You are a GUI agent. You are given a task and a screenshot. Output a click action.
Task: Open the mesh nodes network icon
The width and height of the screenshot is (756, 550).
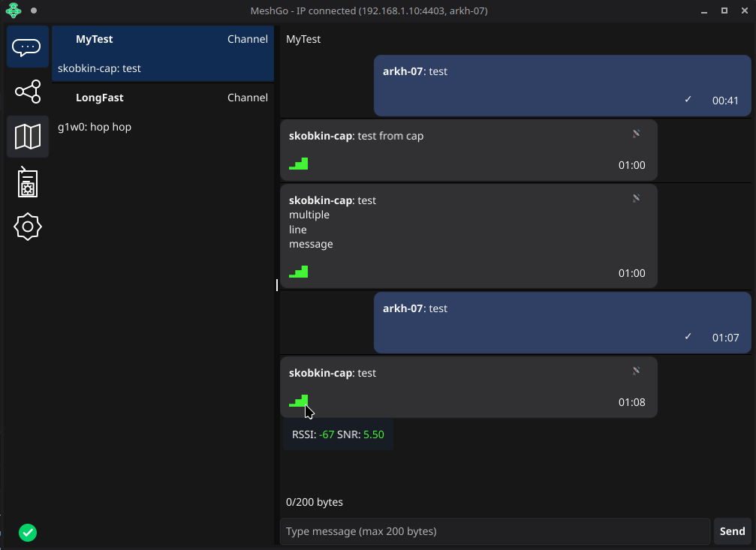click(28, 92)
